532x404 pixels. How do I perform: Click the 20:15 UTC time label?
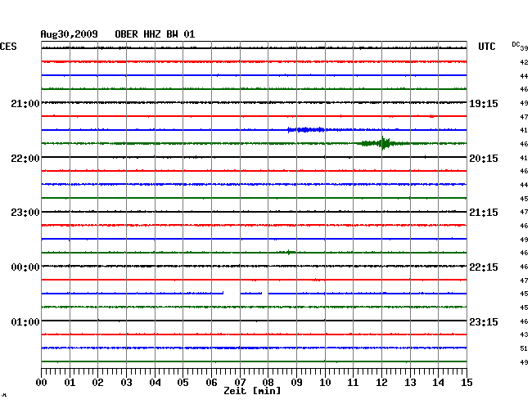tap(484, 159)
